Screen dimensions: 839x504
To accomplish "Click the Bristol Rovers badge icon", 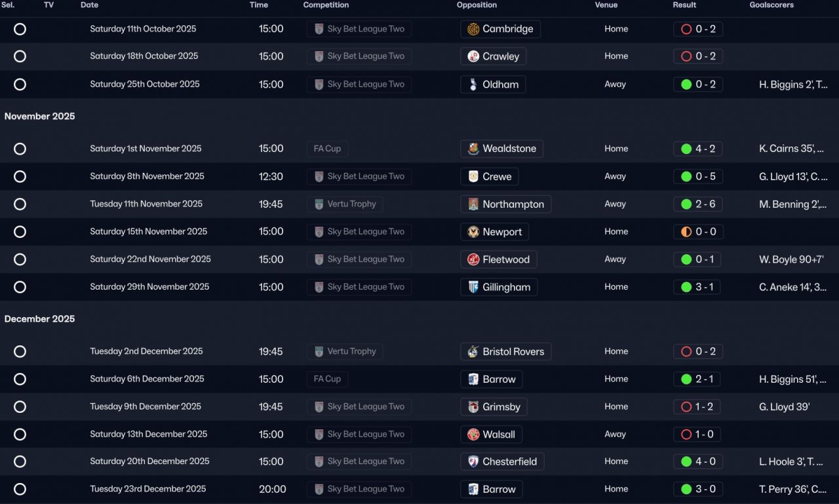I will tap(473, 352).
